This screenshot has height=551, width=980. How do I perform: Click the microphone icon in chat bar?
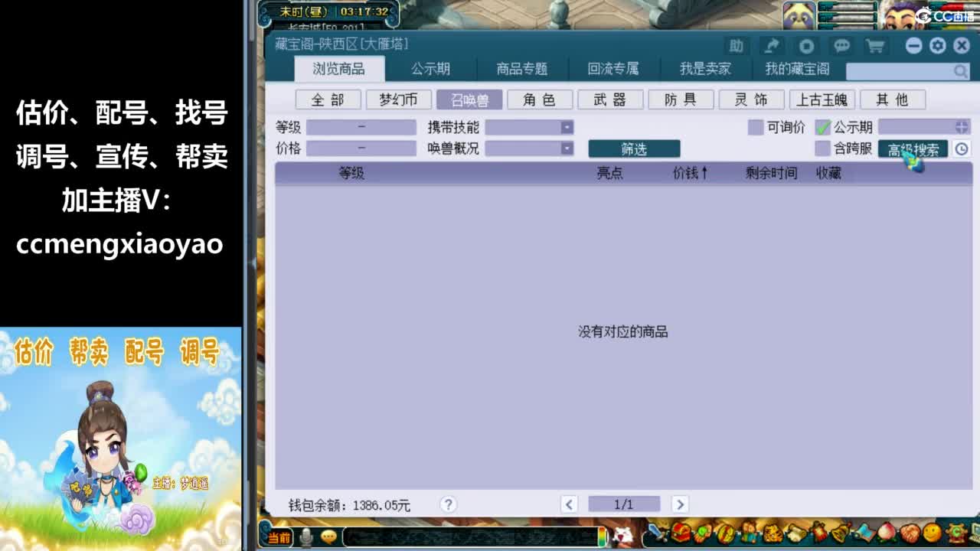point(306,537)
